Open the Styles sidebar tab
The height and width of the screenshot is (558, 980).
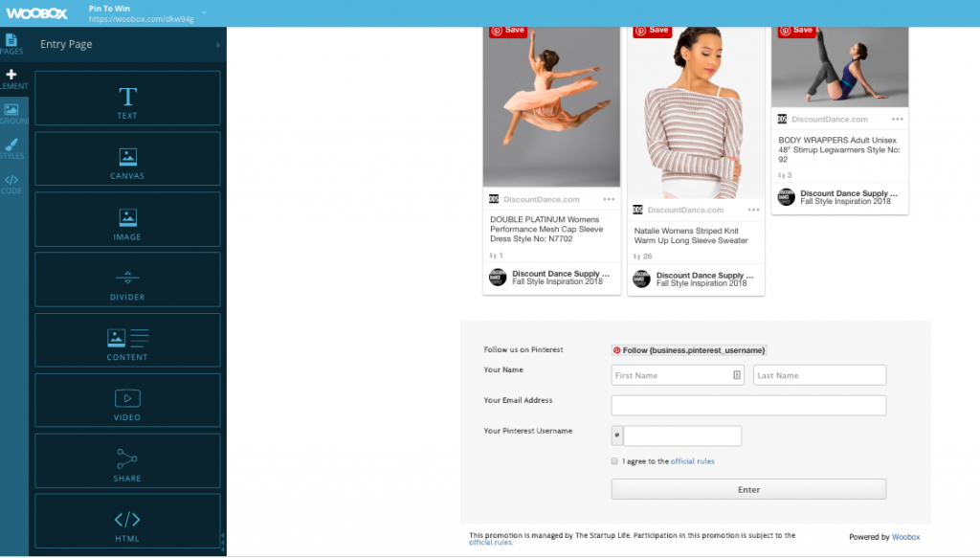pos(11,148)
